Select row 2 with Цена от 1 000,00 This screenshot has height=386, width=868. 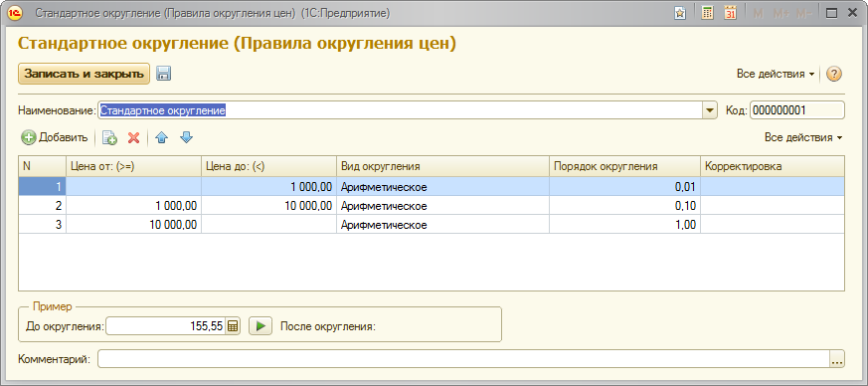coord(432,206)
